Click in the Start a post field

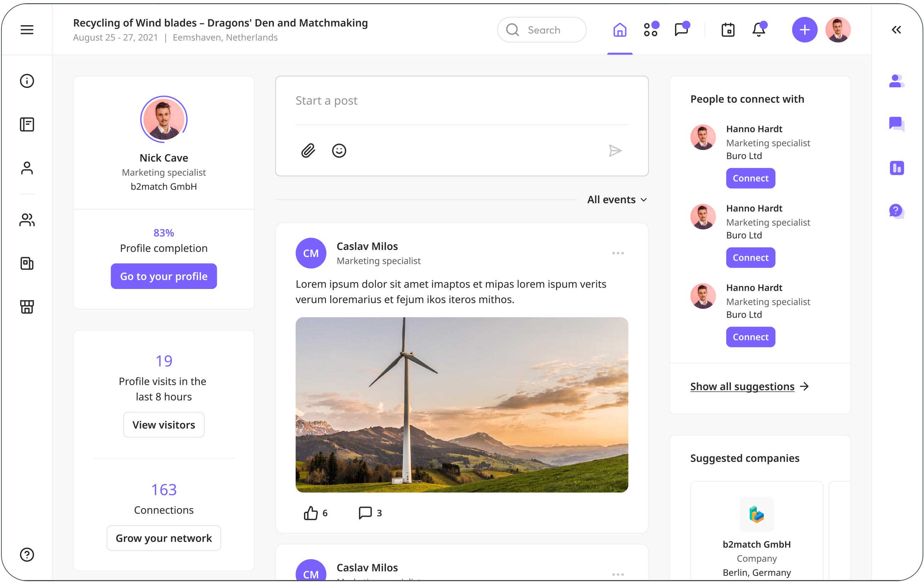pyautogui.click(x=461, y=101)
